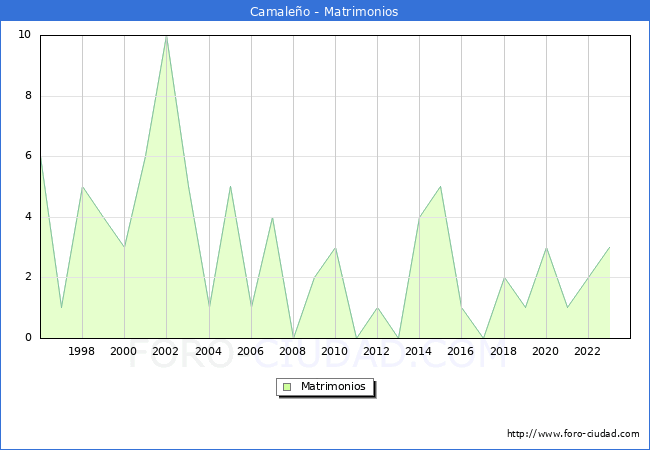Click the 2007 data point at 4
Screen dimensions: 650x450
point(272,218)
